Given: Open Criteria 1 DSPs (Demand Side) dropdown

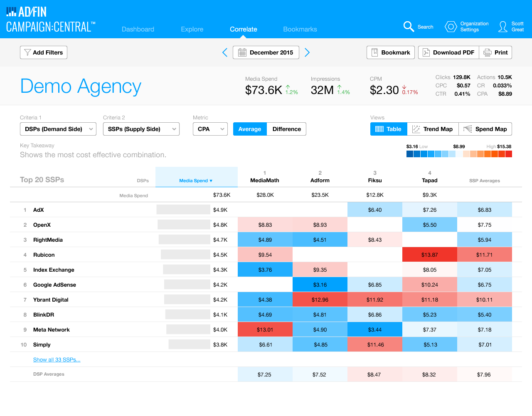Looking at the screenshot, I should (x=58, y=129).
